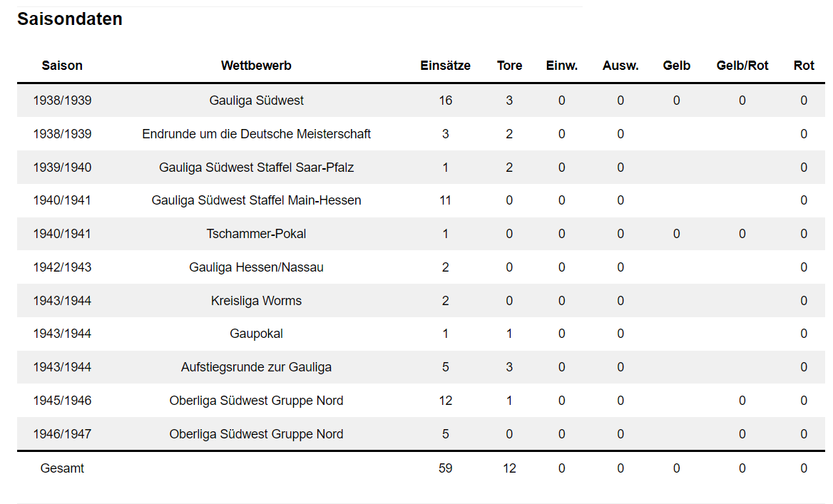Click the Gaupokal competition cell

click(x=256, y=334)
